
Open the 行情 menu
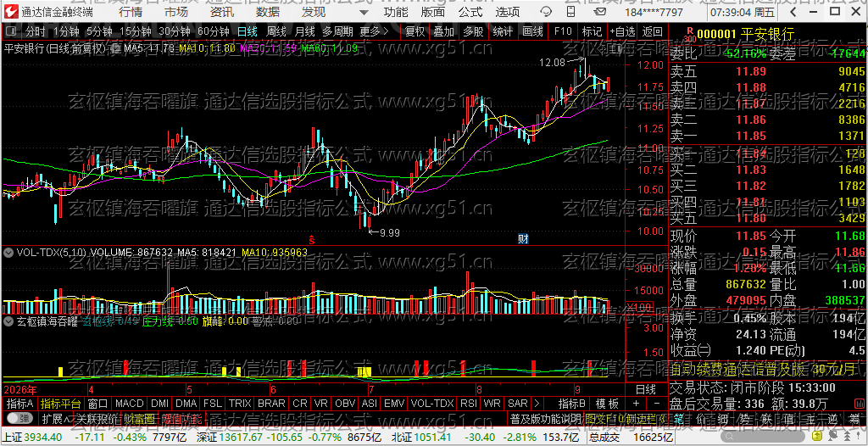(131, 12)
